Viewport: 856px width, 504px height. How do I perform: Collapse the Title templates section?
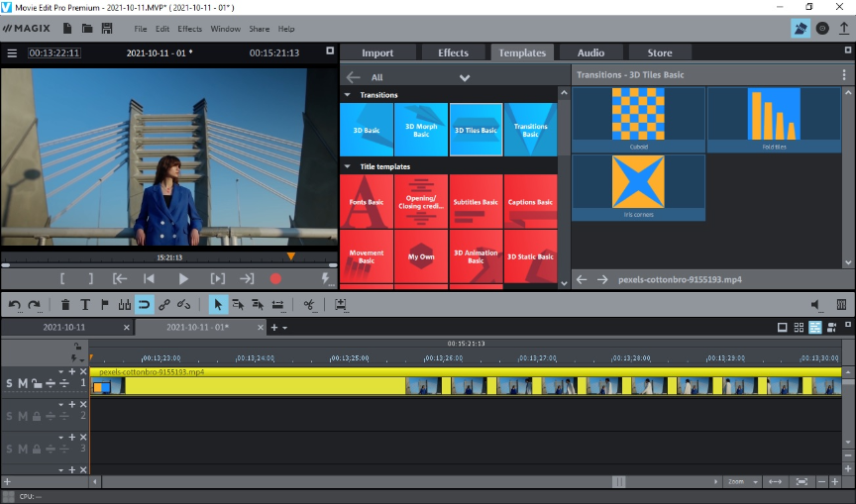pos(347,166)
